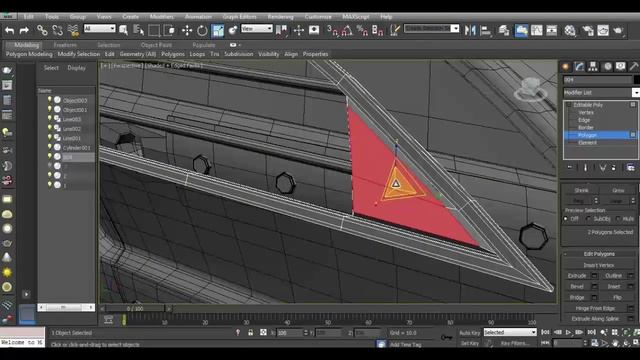Open the selection filter All dropdown
This screenshot has width=640, height=360.
tap(100, 29)
